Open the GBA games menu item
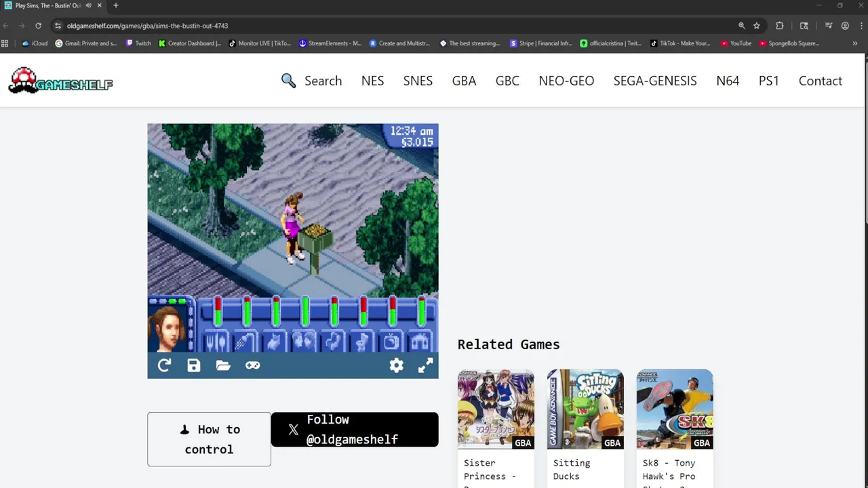Viewport: 868px width, 488px height. click(464, 81)
